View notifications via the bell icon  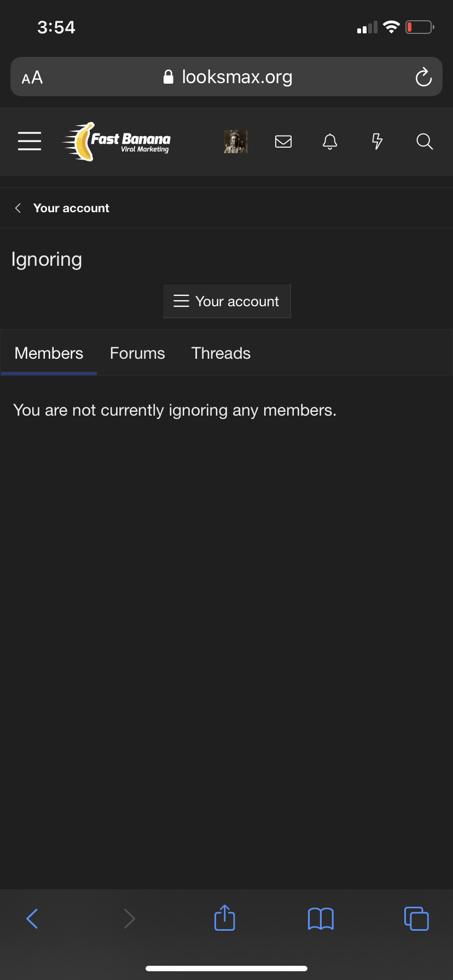(x=330, y=142)
